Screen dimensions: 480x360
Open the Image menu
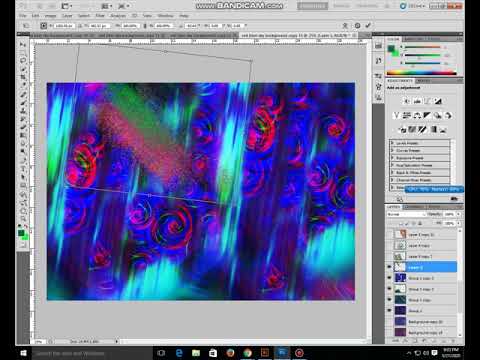pyautogui.click(x=50, y=16)
